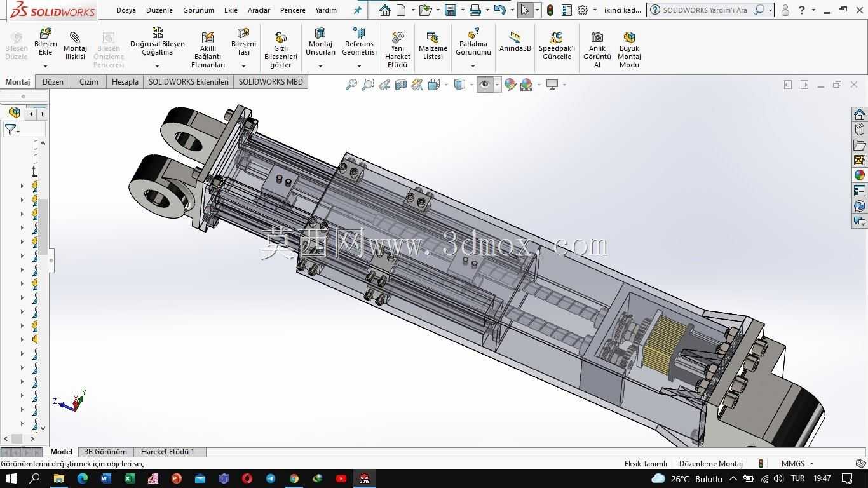Image resolution: width=868 pixels, height=488 pixels.
Task: Open the Appearances color ball panel icon
Action: 859,175
